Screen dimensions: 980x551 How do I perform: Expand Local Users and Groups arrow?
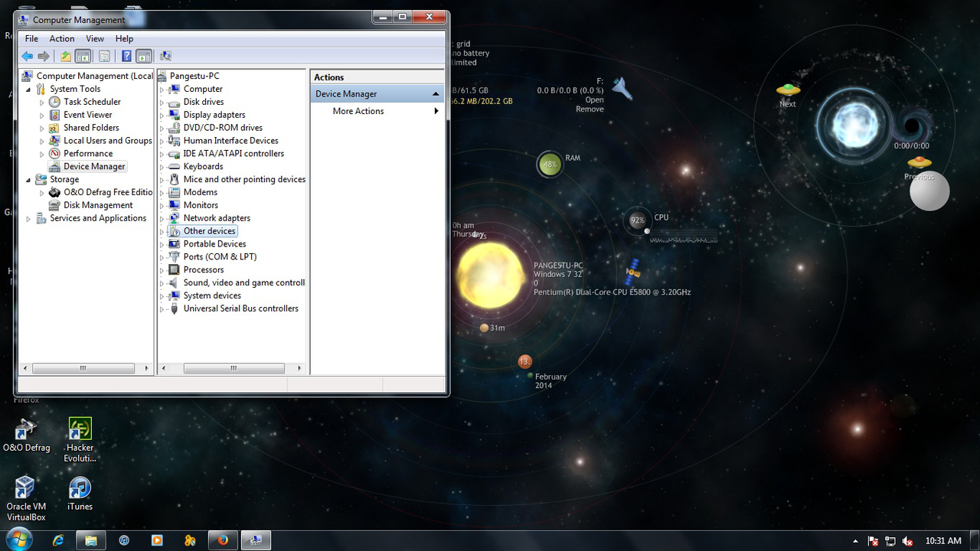[x=42, y=141]
